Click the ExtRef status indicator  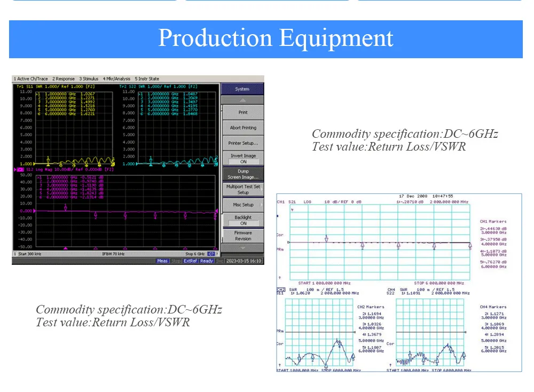(x=190, y=261)
